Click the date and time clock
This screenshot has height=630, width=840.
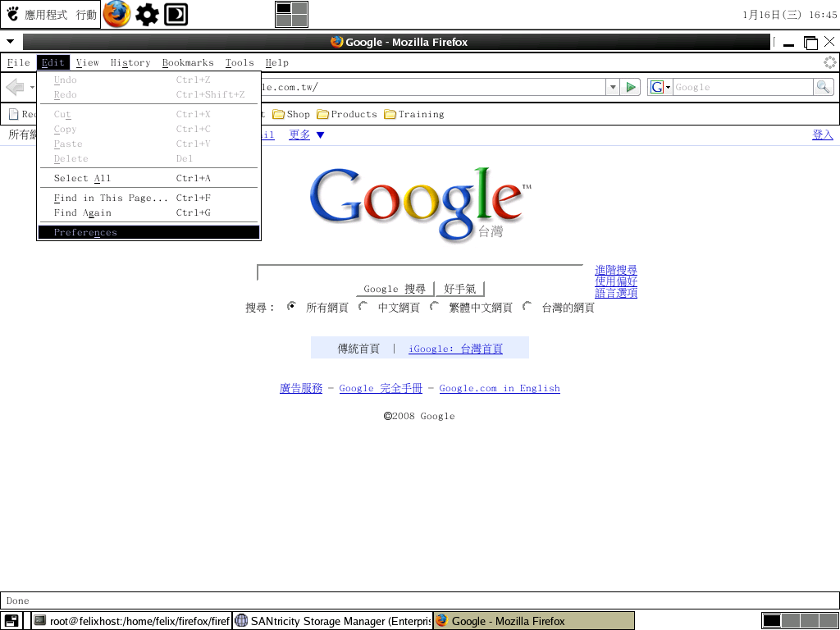point(790,15)
